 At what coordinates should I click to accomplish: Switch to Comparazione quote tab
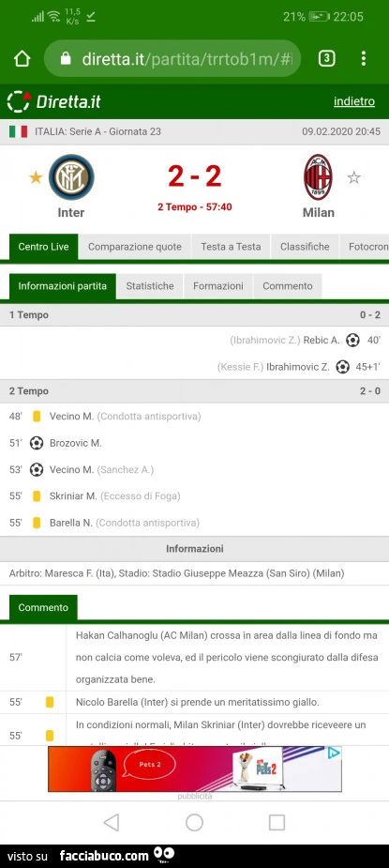tap(134, 247)
